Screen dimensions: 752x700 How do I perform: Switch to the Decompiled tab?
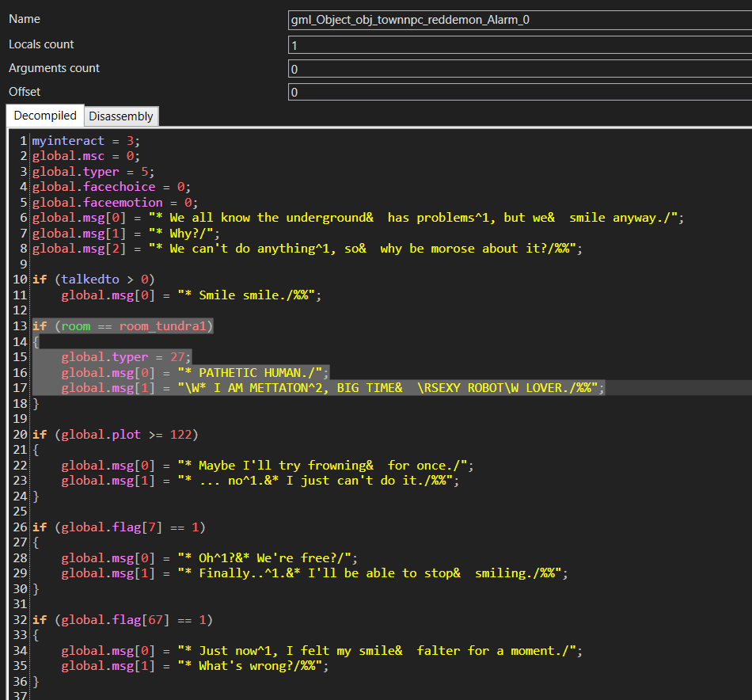click(x=45, y=116)
